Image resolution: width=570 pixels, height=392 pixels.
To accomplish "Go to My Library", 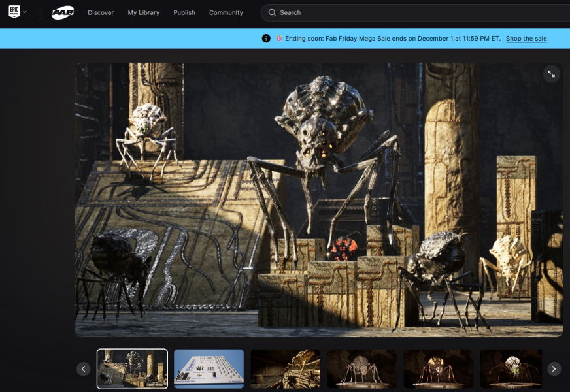I will pos(143,12).
